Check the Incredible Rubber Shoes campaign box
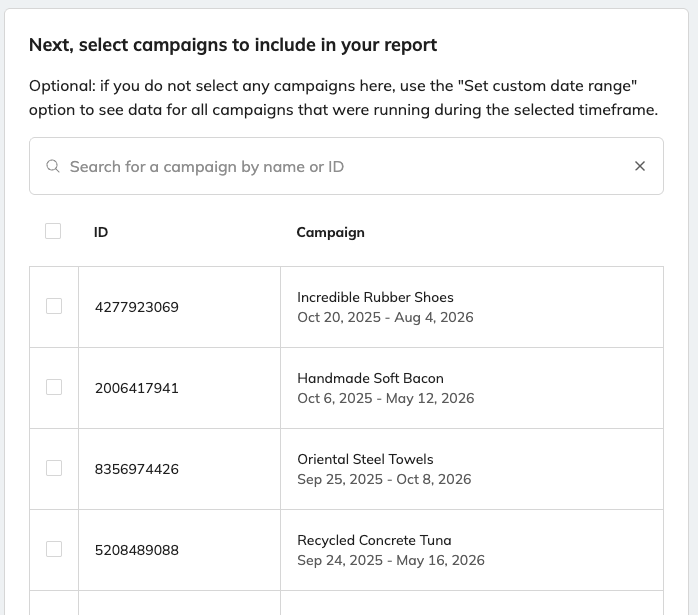Image resolution: width=698 pixels, height=615 pixels. click(x=54, y=306)
